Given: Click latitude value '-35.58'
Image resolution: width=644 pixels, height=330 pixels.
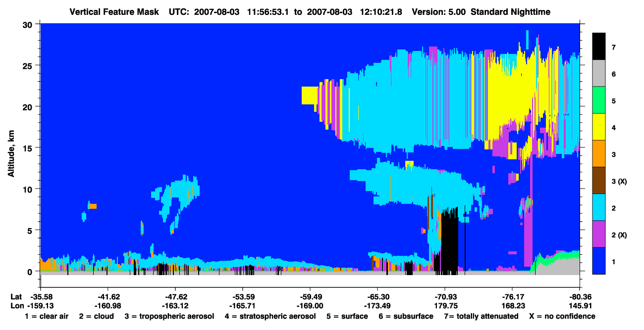Looking at the screenshot, I should (41, 297).
